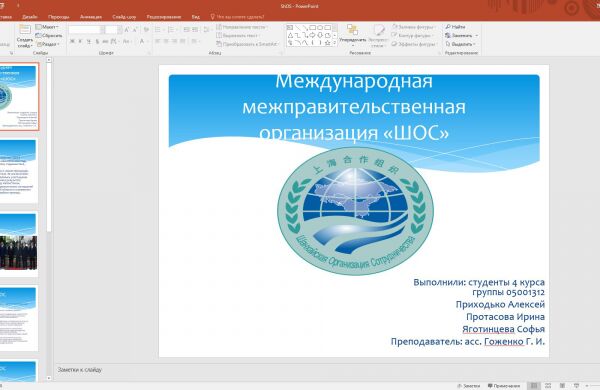Open the Раздел section dropdown
This screenshot has width=600, height=390.
(x=48, y=44)
